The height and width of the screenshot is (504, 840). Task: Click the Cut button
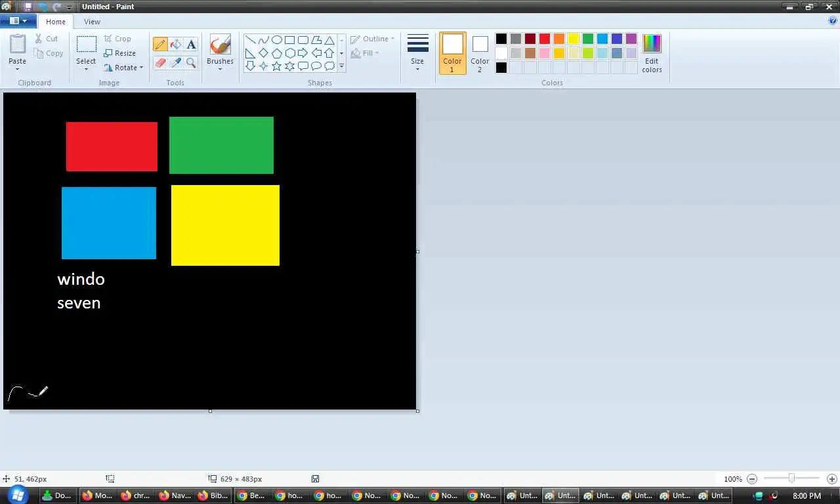tap(47, 39)
